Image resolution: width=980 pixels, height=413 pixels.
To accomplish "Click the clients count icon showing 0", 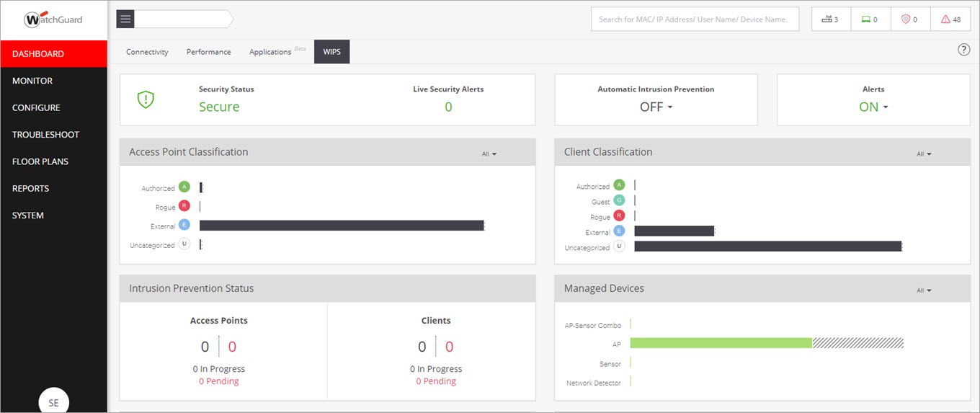I will (x=870, y=19).
